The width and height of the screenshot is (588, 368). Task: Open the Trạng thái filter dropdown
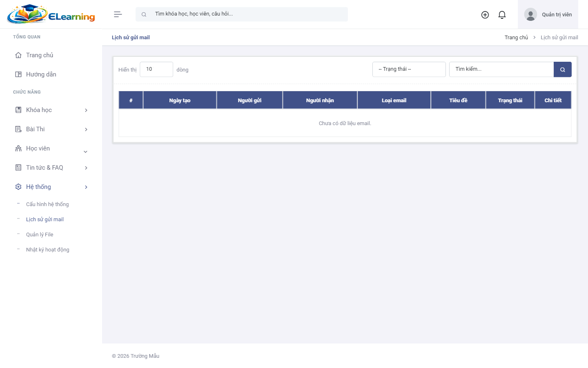point(409,70)
